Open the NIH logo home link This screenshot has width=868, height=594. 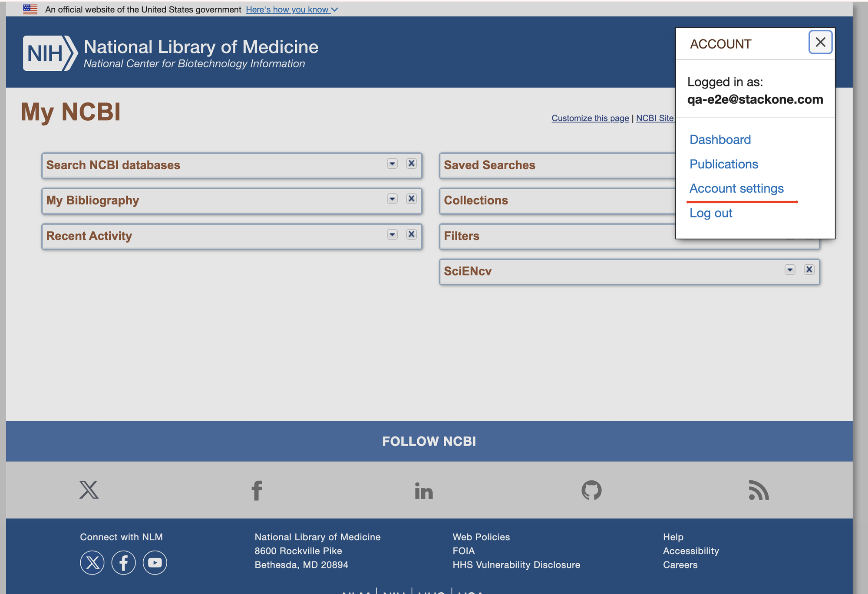[50, 53]
